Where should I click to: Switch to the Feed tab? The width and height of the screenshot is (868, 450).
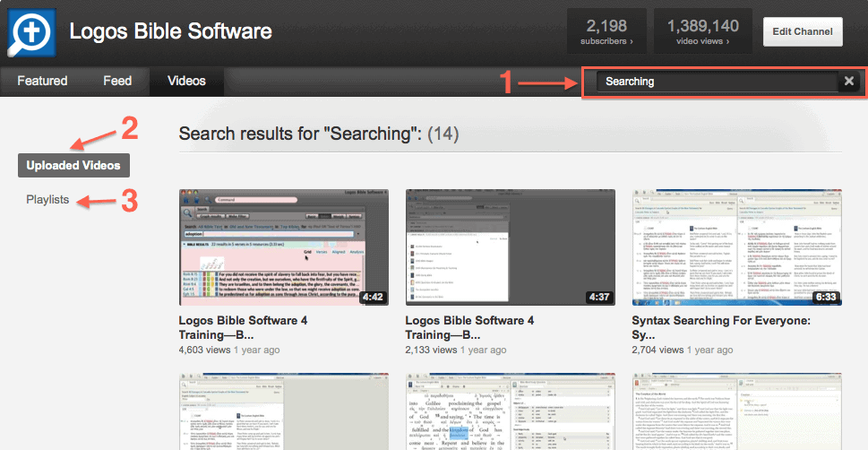(117, 82)
